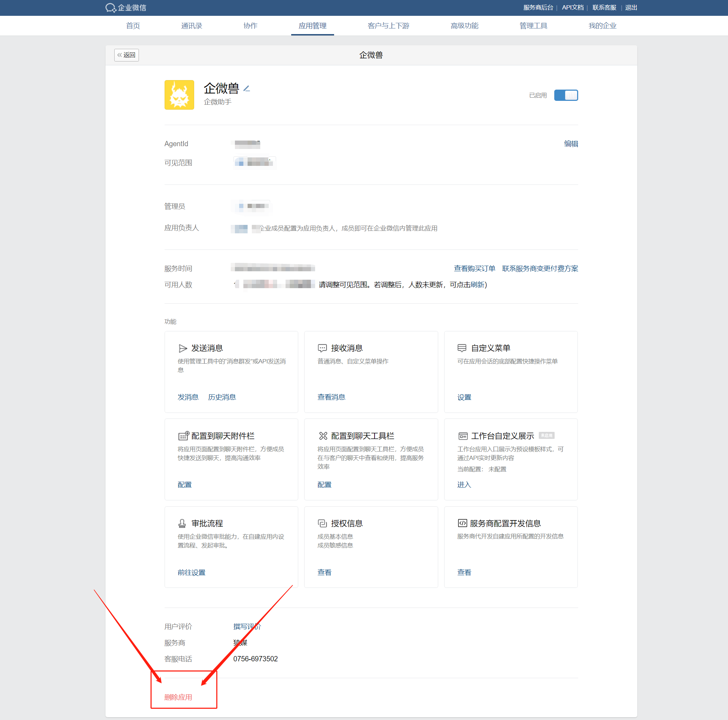The height and width of the screenshot is (720, 728).
Task: Open the 通讯录 navigation tab
Action: [191, 26]
